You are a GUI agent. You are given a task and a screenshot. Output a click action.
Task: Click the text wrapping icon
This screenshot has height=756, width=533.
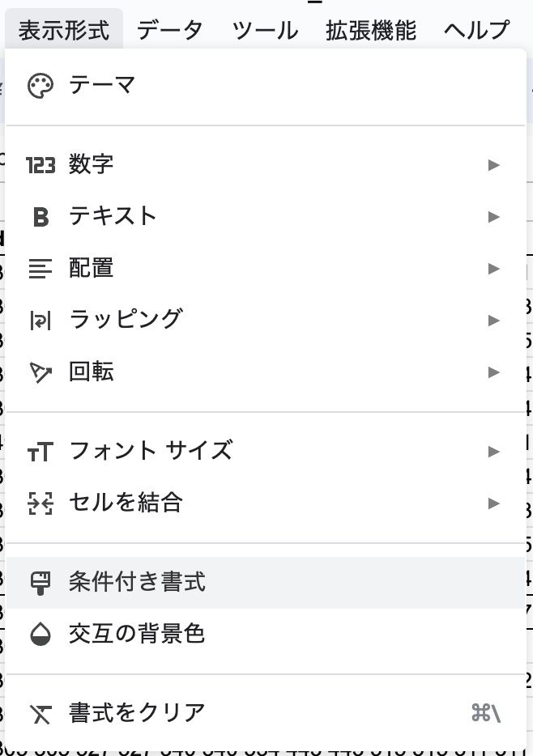[x=41, y=321]
